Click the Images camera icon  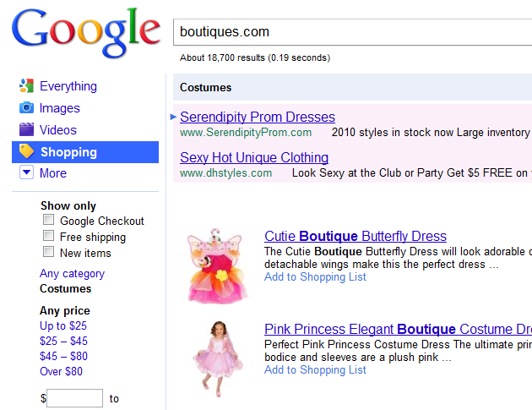pyautogui.click(x=26, y=108)
